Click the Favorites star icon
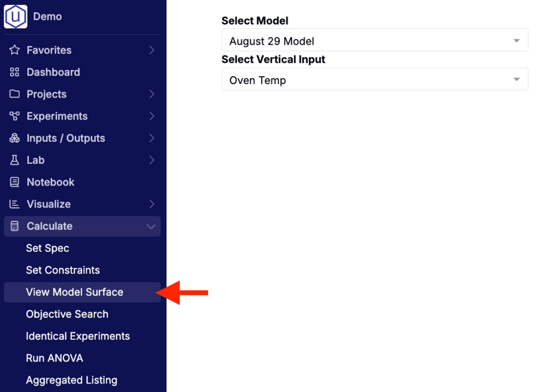The image size is (546, 392). coord(14,50)
